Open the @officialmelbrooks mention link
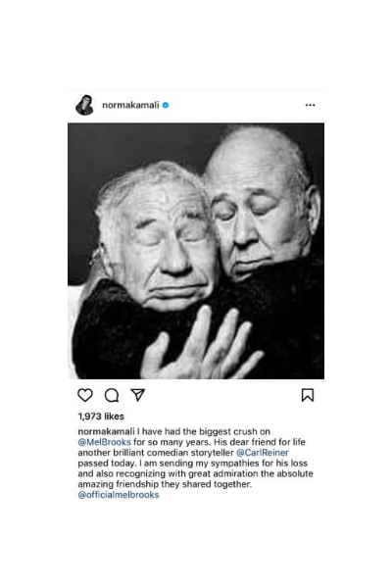 click(119, 495)
